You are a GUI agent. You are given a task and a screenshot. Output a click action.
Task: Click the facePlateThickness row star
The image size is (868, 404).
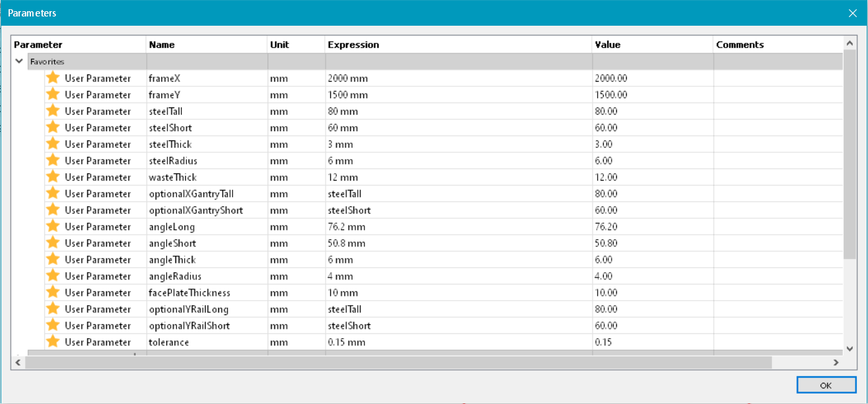click(x=53, y=292)
